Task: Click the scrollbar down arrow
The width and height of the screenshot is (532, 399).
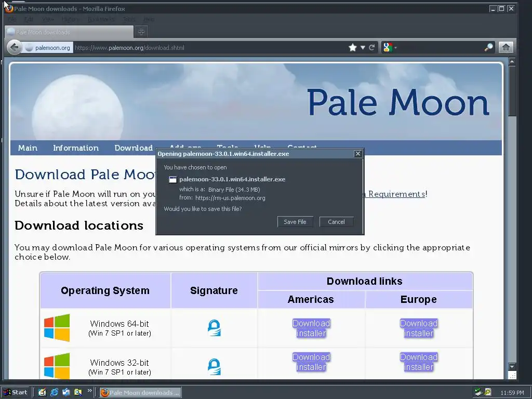Action: [x=512, y=366]
